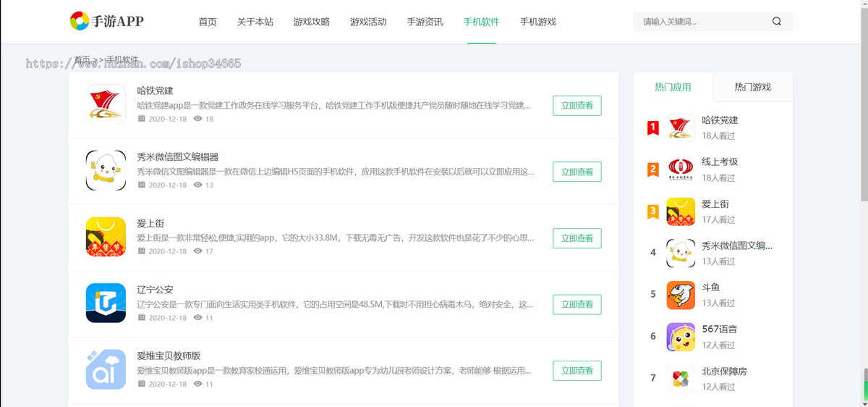Click the search magnifier icon
868x407 pixels.
tap(777, 22)
